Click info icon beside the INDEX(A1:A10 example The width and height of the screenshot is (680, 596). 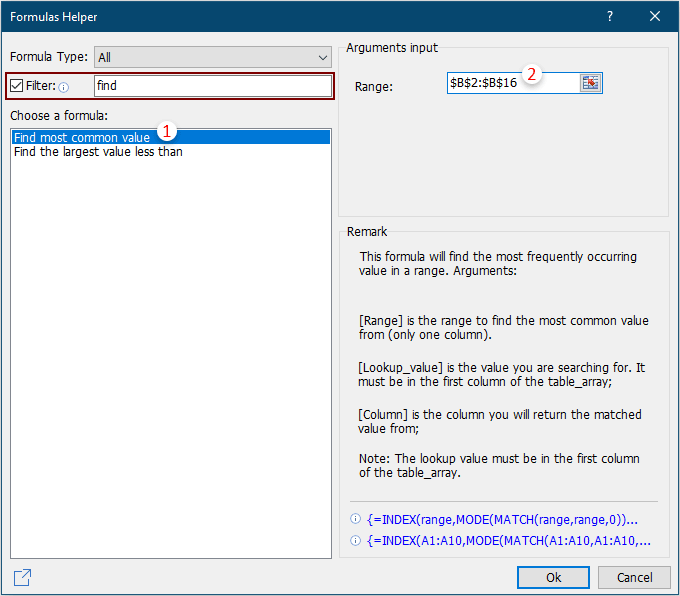[x=355, y=541]
